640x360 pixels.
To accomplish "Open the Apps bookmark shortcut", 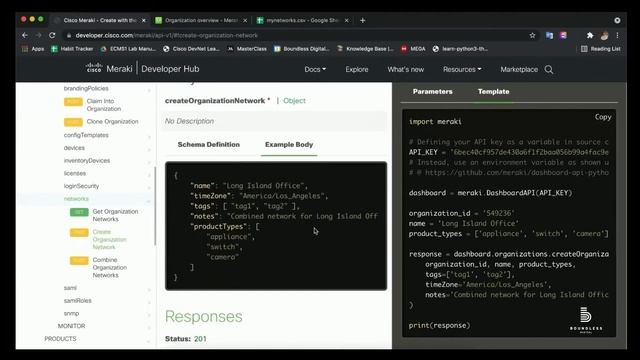I will (33, 49).
